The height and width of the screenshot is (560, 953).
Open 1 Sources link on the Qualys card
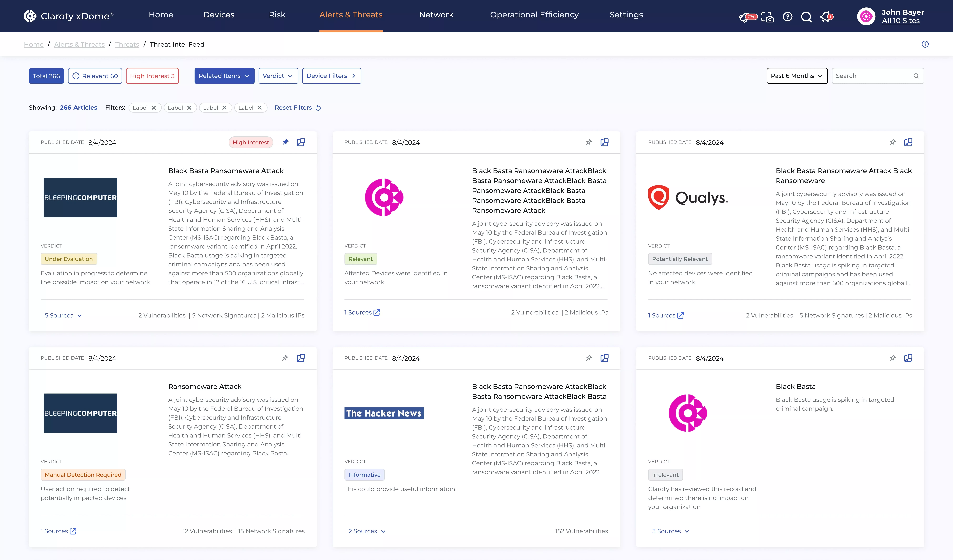[666, 315]
